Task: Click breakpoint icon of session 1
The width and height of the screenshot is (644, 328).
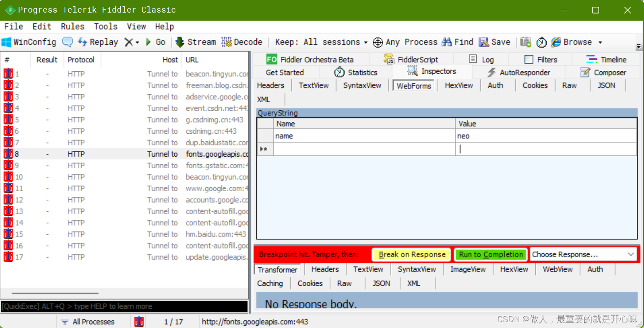Action: [8, 74]
